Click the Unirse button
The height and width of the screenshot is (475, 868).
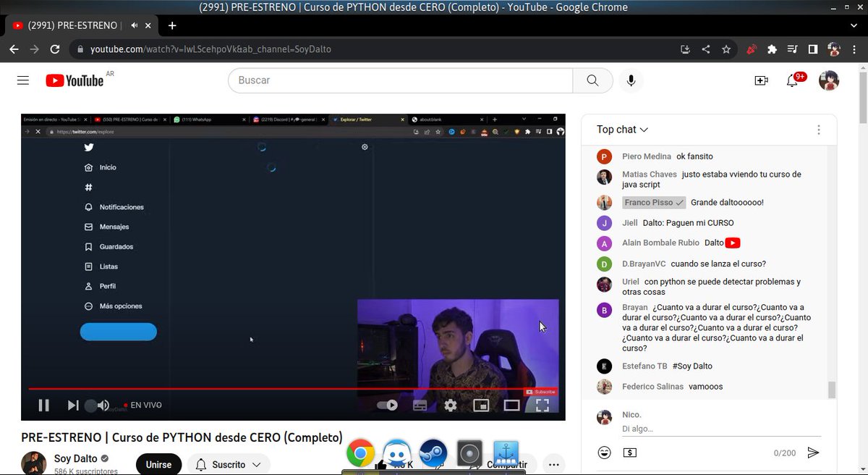158,464
